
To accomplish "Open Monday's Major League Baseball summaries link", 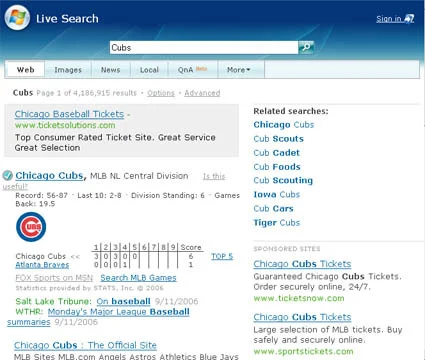I will 119,312.
